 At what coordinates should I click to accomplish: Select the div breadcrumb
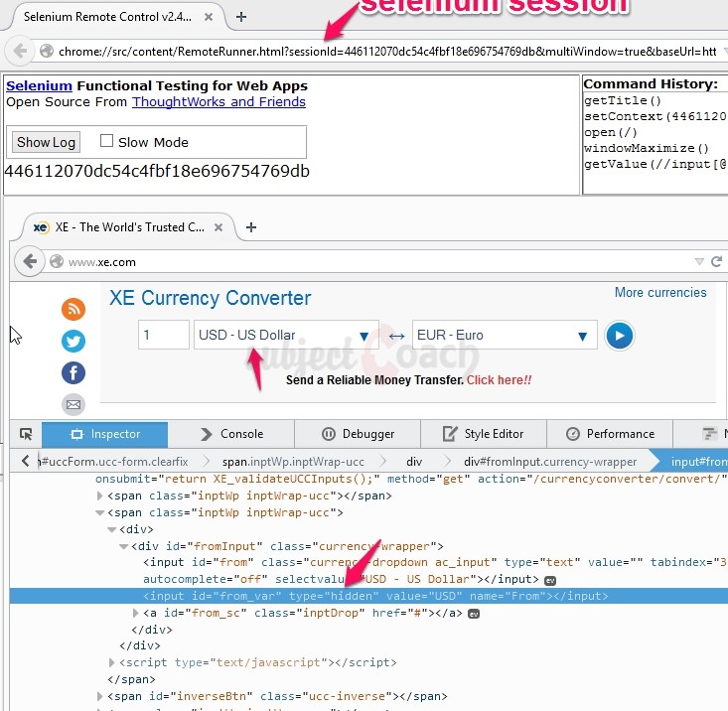point(414,462)
